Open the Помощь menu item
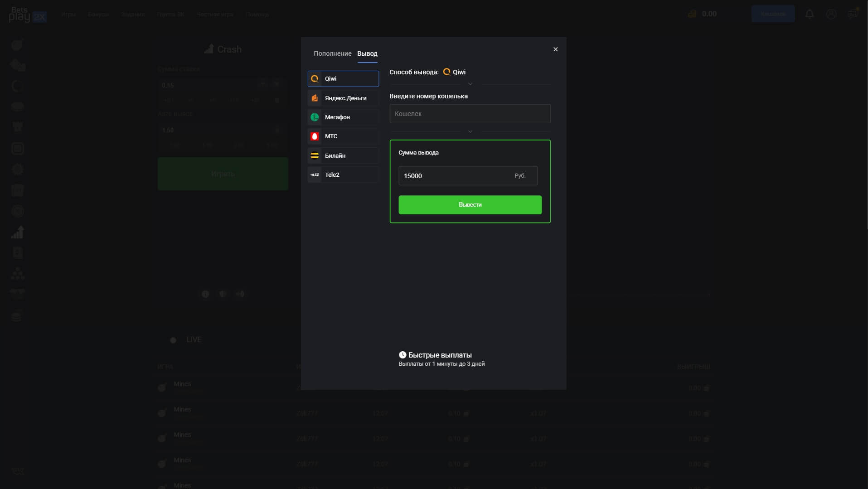 tap(257, 15)
